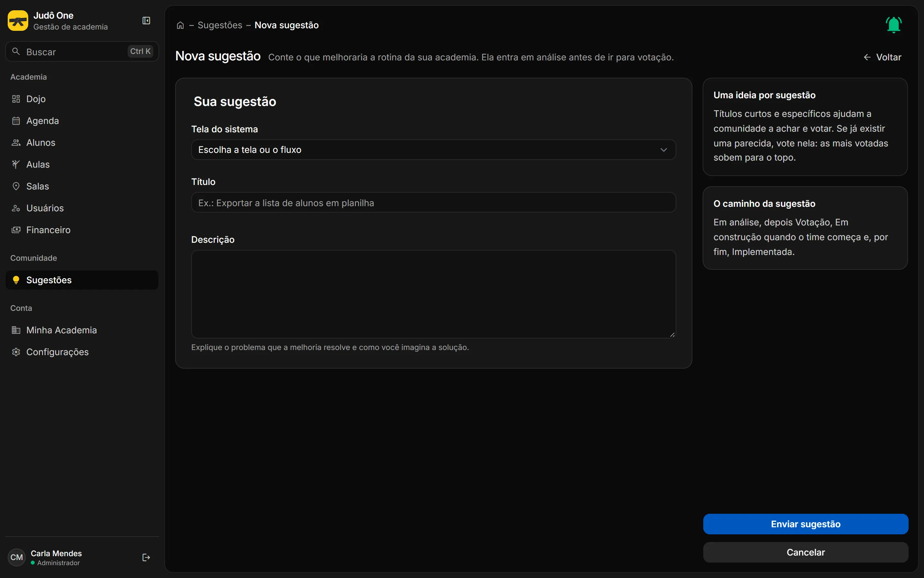Click the Carla Mendes user name
The height and width of the screenshot is (578, 924).
point(56,553)
